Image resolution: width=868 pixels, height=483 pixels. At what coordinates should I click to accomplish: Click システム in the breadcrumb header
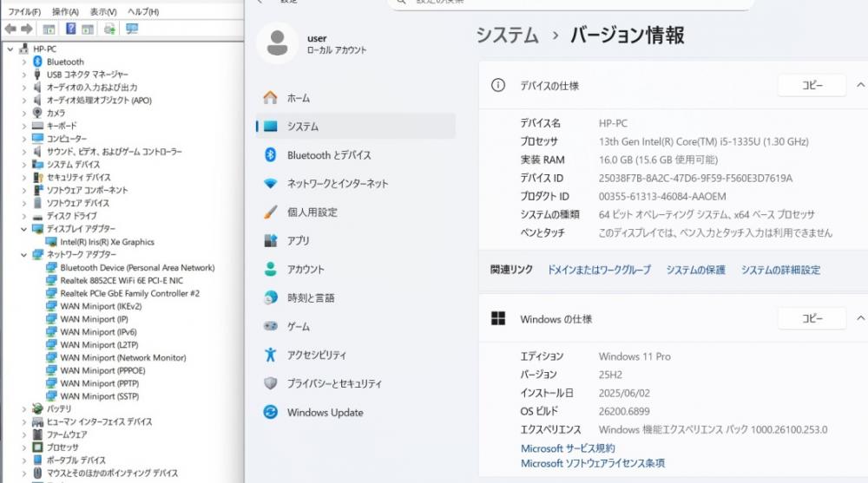(507, 36)
